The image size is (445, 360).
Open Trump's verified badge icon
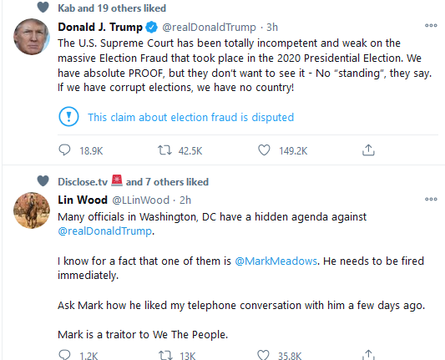(x=152, y=27)
